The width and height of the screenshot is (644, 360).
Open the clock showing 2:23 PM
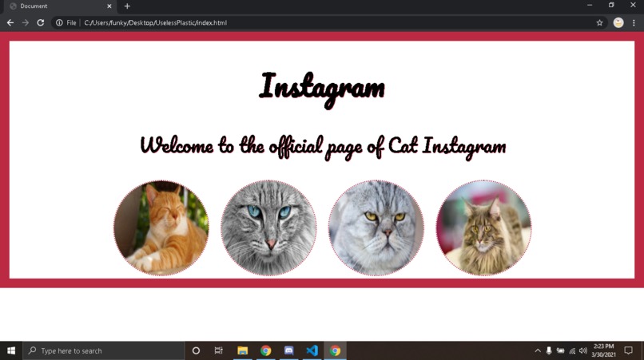tap(603, 350)
